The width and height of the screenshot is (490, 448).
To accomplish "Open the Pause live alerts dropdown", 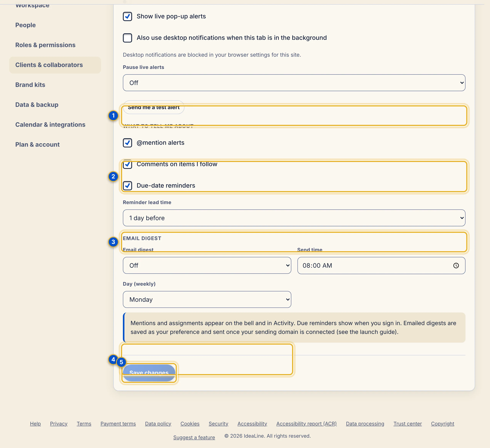I will [x=294, y=83].
